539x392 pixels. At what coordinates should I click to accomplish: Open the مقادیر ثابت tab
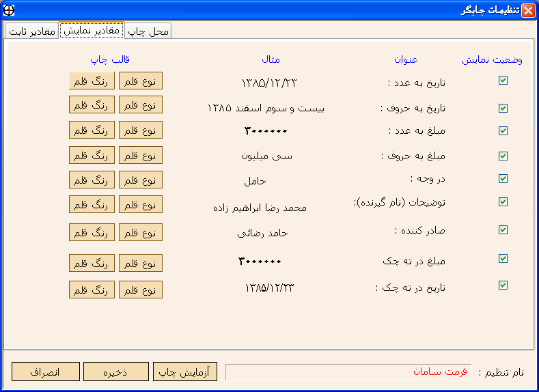click(31, 31)
